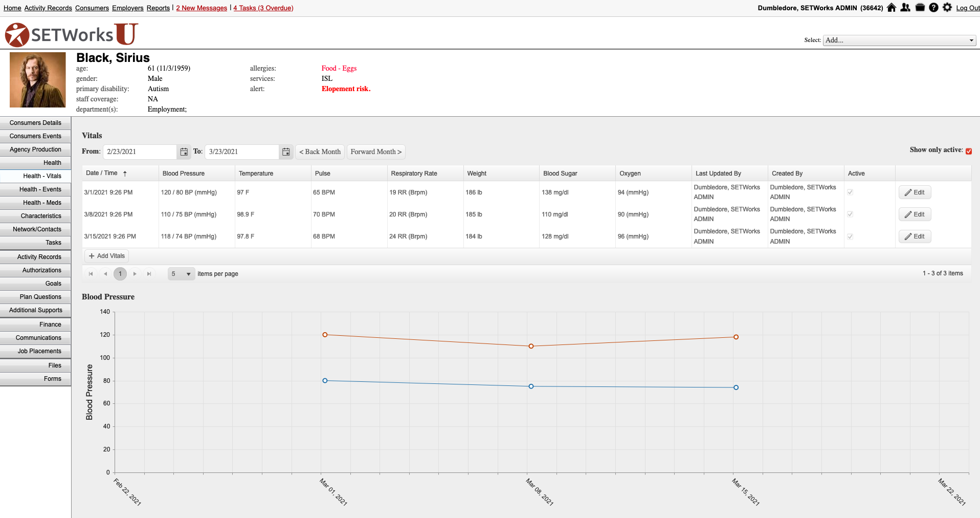Click Sirius Black's profile photo

point(38,80)
